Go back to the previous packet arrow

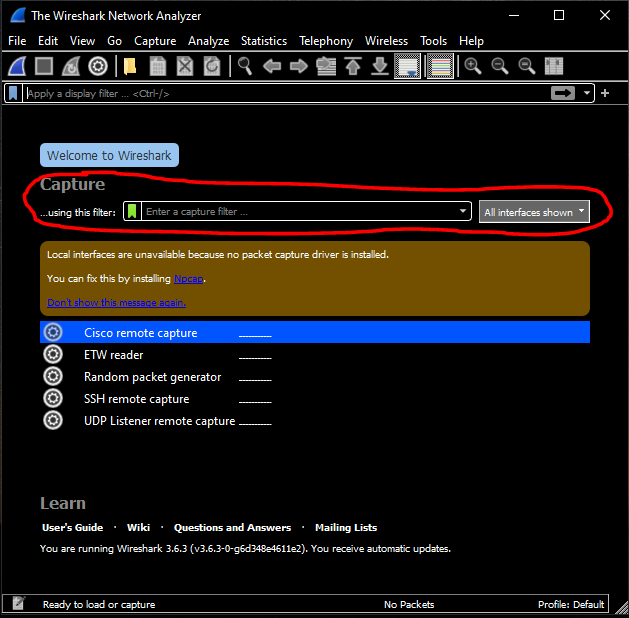point(272,66)
